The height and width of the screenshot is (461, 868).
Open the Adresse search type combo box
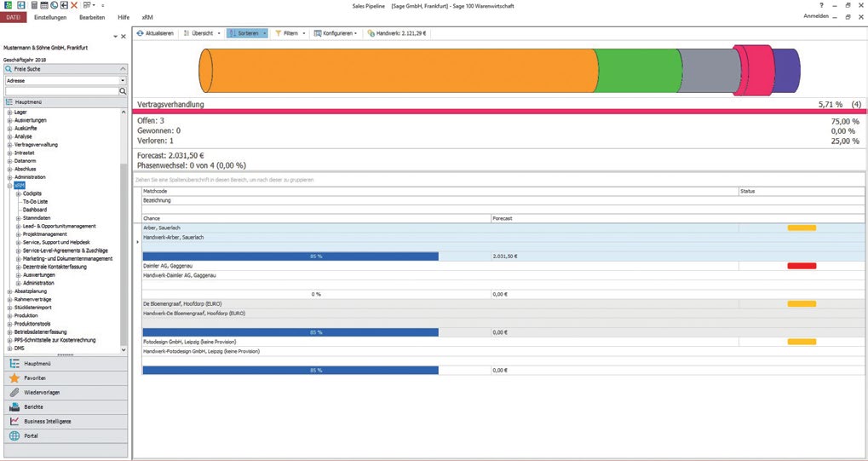66,81
